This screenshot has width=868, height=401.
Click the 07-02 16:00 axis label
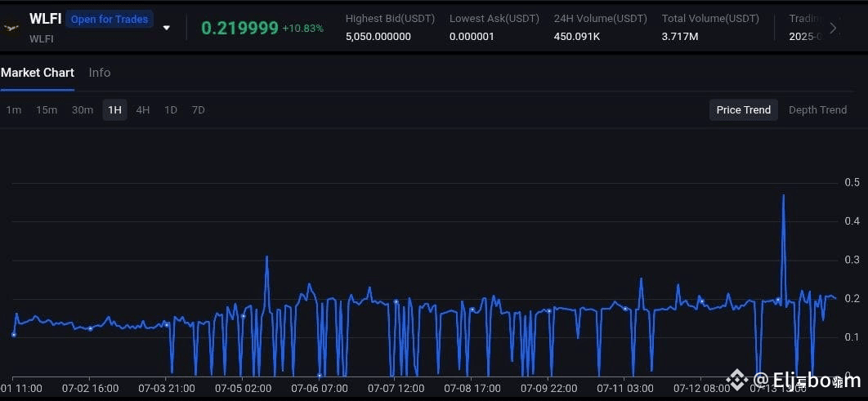[90, 388]
